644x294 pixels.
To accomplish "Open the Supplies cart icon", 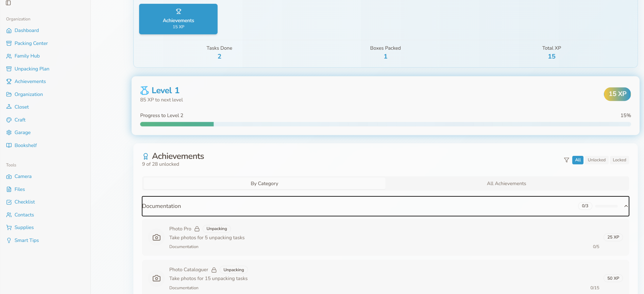I will (x=9, y=228).
